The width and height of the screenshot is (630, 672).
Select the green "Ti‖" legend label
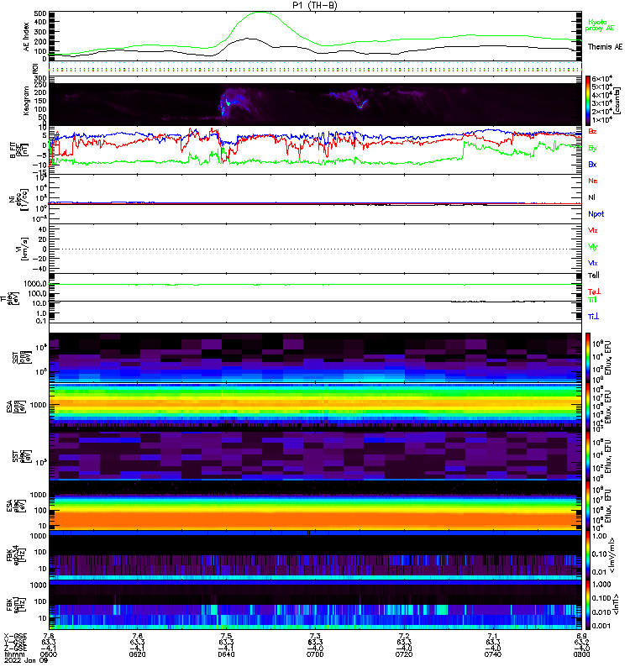(x=592, y=300)
